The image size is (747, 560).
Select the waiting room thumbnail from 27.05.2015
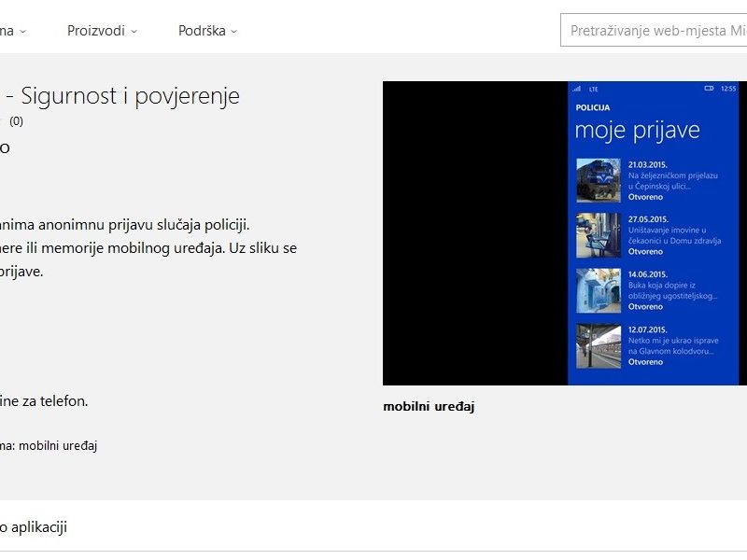(598, 235)
